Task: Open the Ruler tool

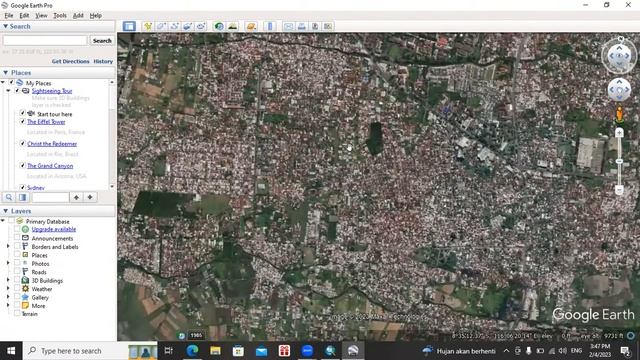Action: (x=270, y=26)
